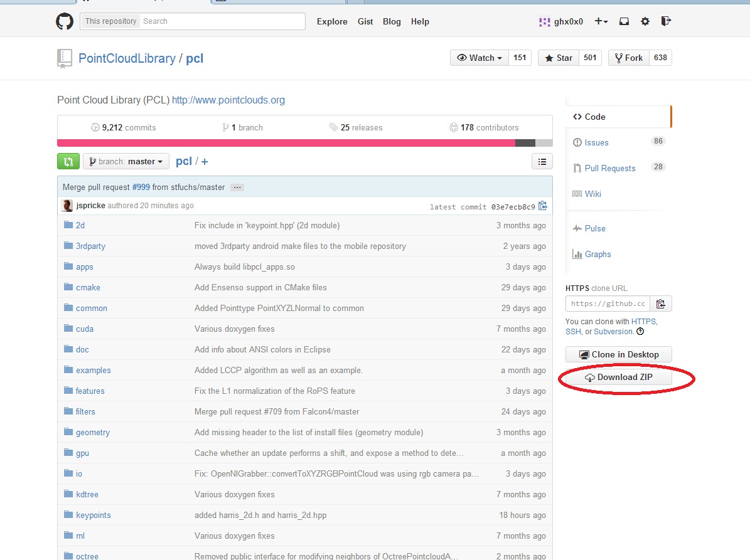
Task: Select the Subversion clone option
Action: pos(614,332)
